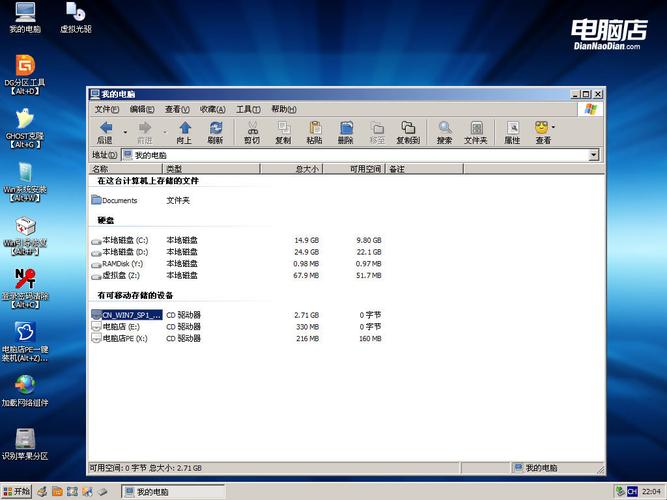This screenshot has height=500, width=667.
Task: Sort by 名称 column header
Action: pyautogui.click(x=126, y=169)
